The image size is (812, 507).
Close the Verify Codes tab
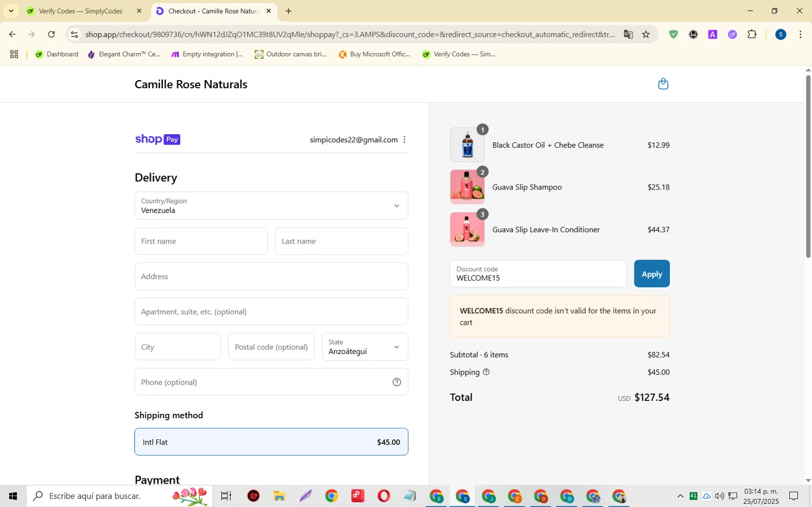139,11
